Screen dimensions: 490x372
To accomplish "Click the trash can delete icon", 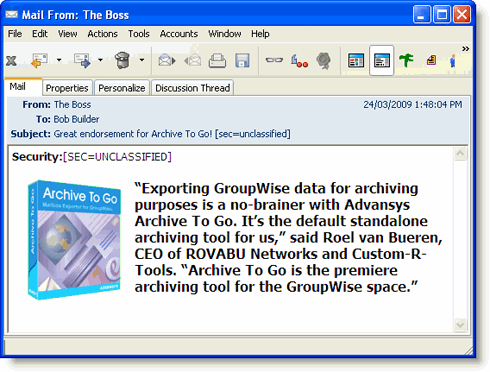I will pos(122,60).
